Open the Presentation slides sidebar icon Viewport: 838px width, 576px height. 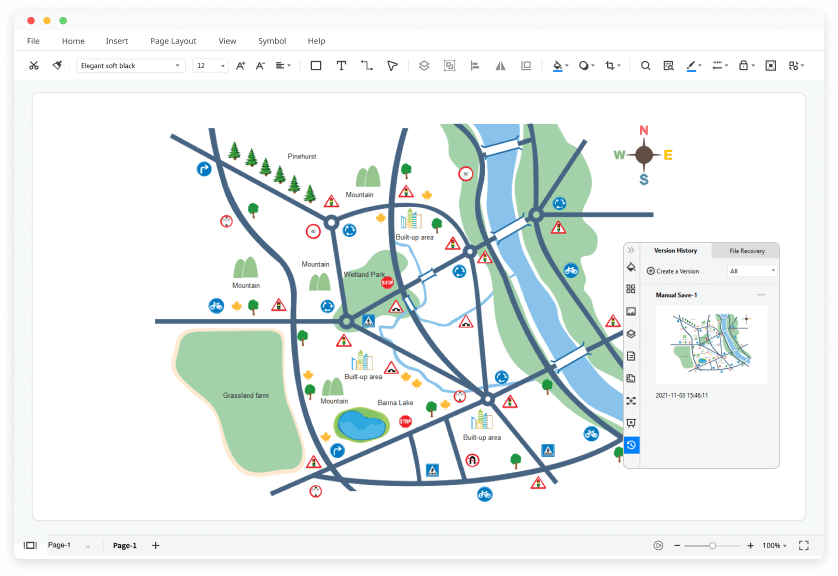coord(631,423)
